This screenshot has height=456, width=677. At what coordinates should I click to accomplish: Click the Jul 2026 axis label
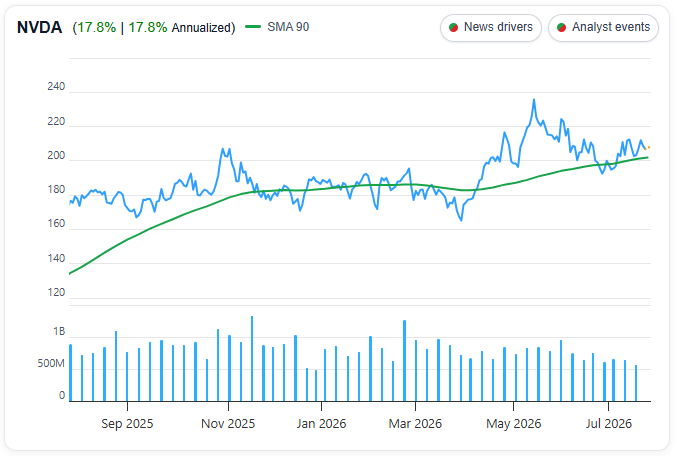click(608, 424)
